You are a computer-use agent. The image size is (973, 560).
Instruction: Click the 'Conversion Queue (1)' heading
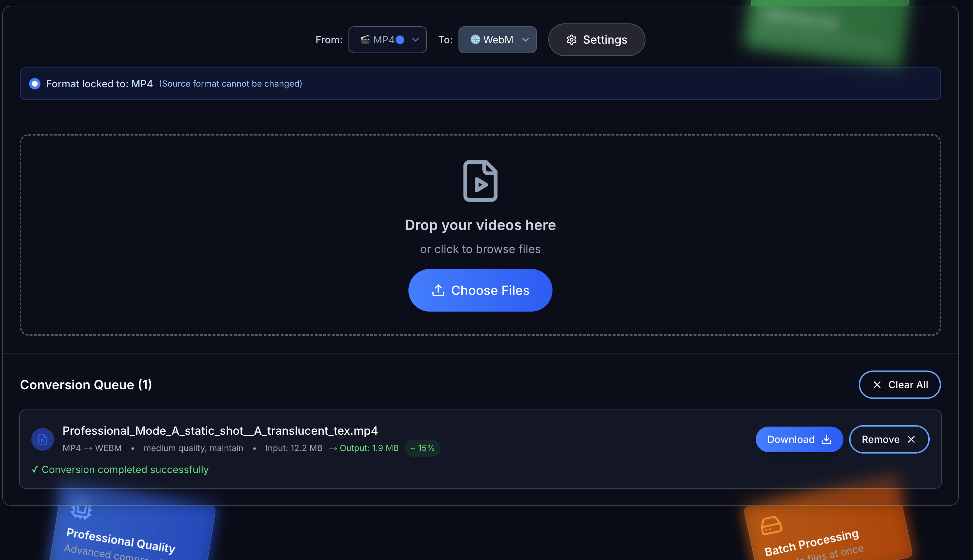[x=86, y=385]
